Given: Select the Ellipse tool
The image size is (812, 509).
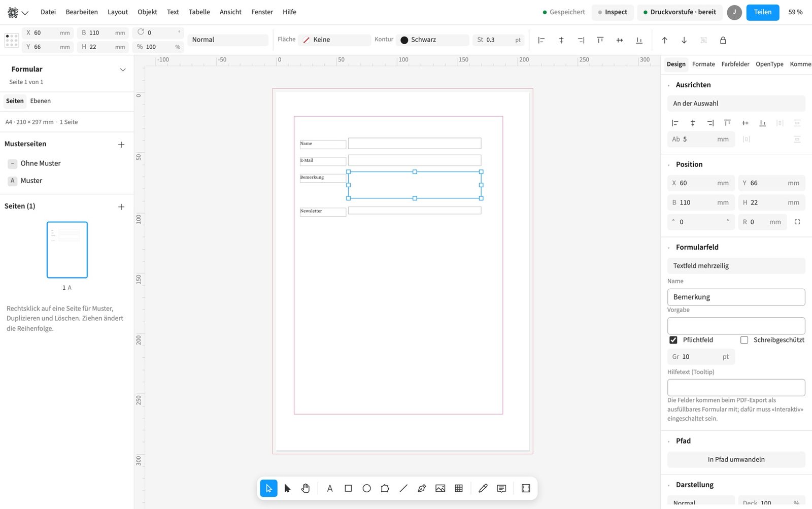Looking at the screenshot, I should click(x=366, y=488).
